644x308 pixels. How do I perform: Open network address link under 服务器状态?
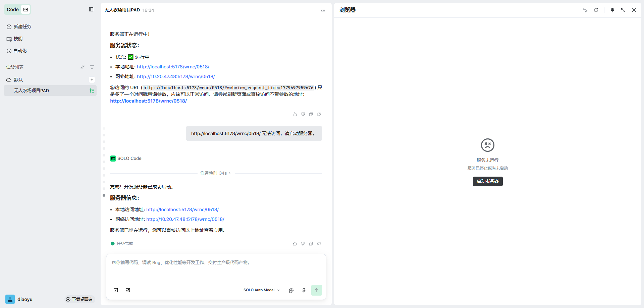pyautogui.click(x=176, y=76)
